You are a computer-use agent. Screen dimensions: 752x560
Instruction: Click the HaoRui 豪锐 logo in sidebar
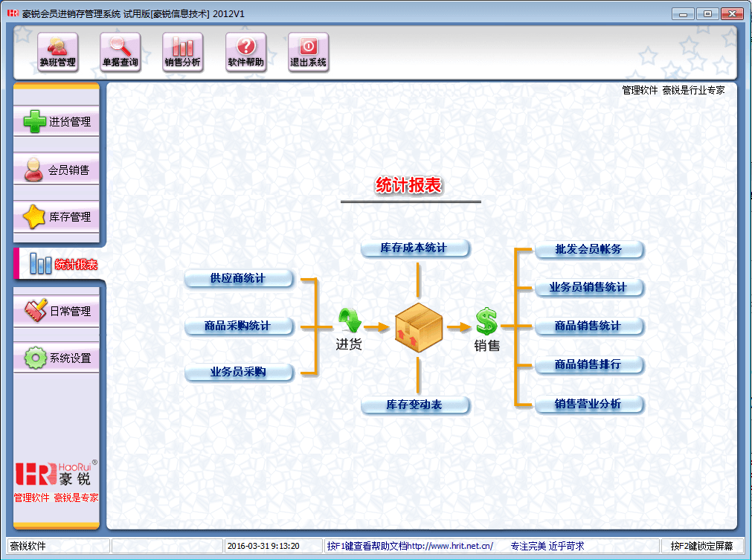click(x=56, y=474)
